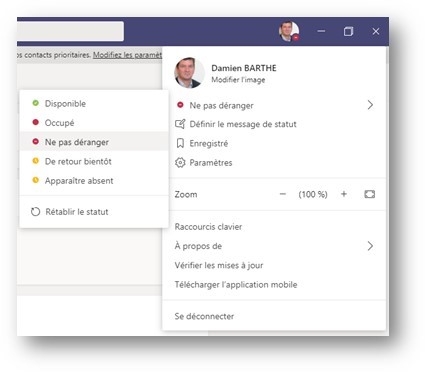Toggle full screen icon next to zoom
This screenshot has width=425, height=372.
(370, 194)
